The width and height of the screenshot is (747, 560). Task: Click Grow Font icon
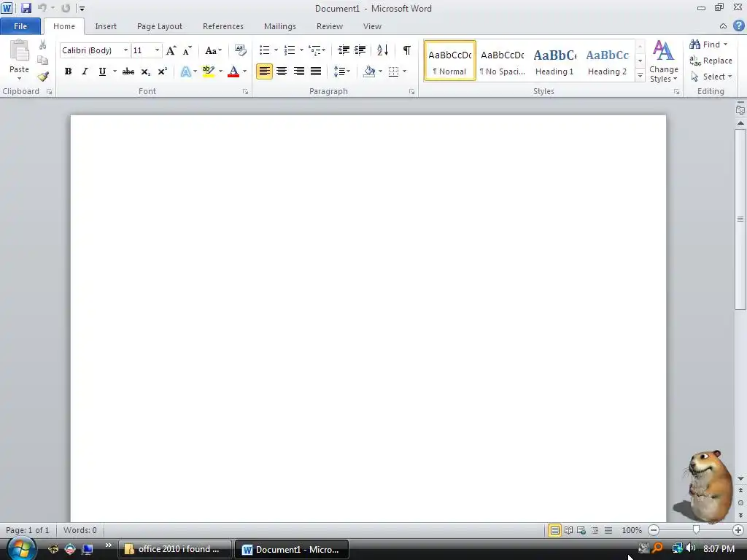point(171,50)
